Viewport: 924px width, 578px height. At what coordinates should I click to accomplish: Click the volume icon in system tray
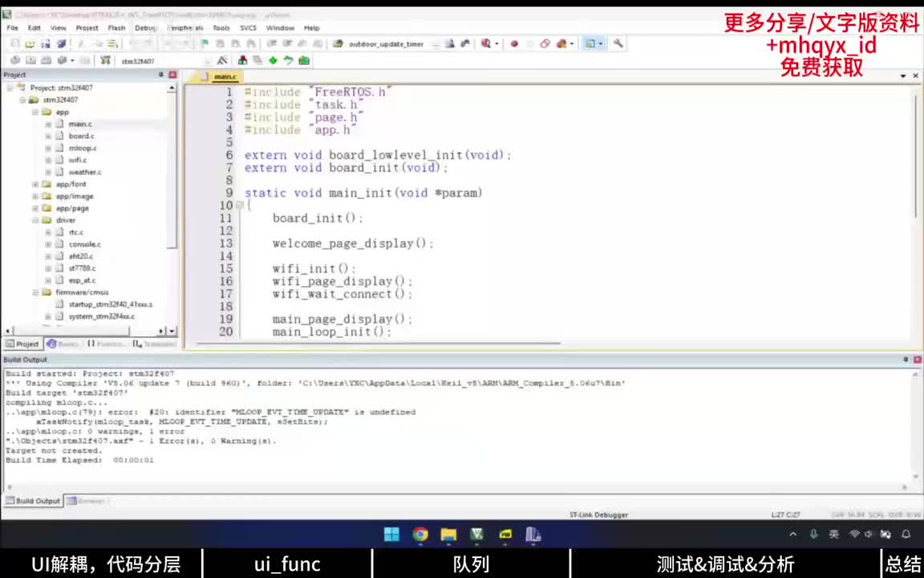coord(869,535)
